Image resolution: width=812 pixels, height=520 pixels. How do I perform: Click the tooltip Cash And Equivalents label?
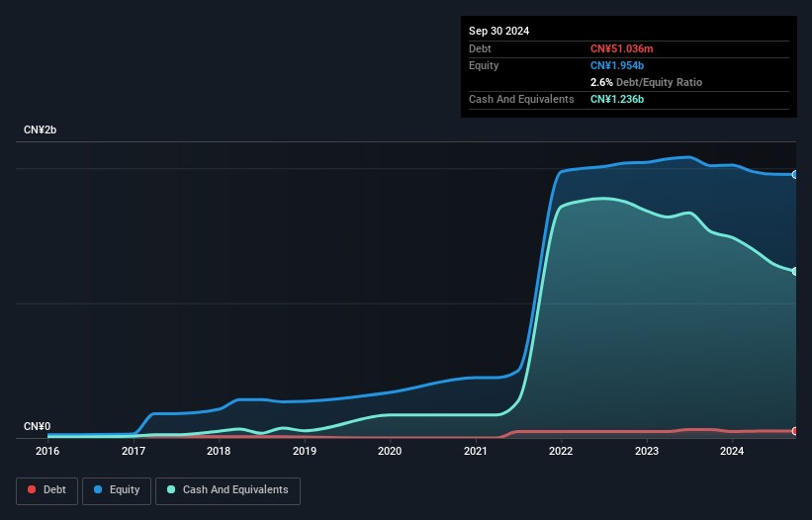click(x=521, y=99)
